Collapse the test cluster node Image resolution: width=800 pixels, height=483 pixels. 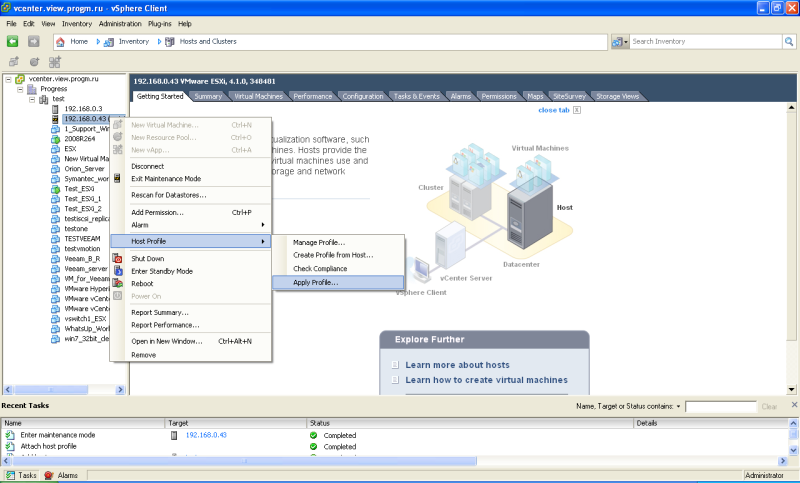[x=32, y=99]
